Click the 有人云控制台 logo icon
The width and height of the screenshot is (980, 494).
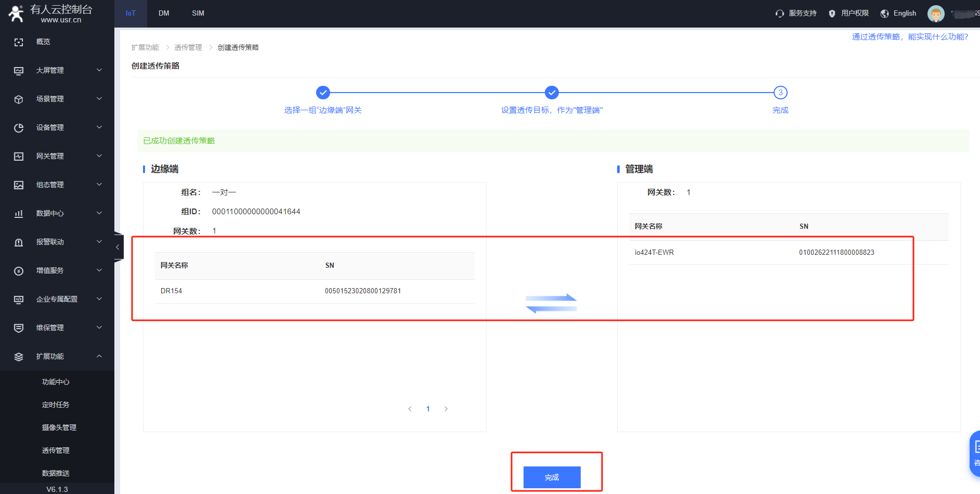click(16, 14)
